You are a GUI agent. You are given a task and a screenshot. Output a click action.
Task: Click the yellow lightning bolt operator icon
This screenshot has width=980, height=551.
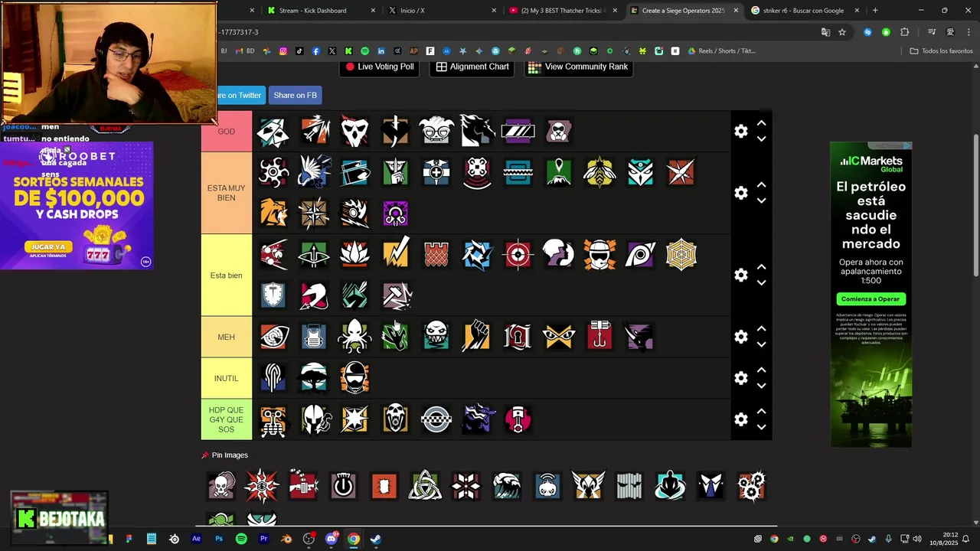(x=396, y=255)
